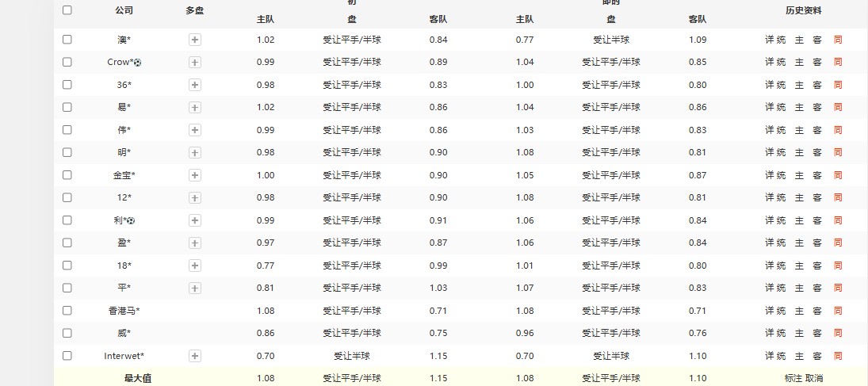Click initial home odds 0.77 for 18*
868x386 pixels.
pyautogui.click(x=266, y=266)
